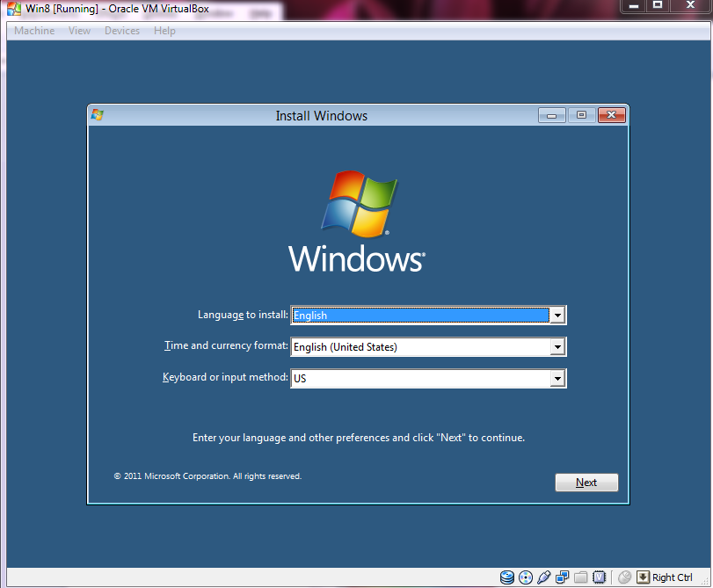Close the VirtualBox Win8 window
The width and height of the screenshot is (713, 588).
tap(690, 6)
